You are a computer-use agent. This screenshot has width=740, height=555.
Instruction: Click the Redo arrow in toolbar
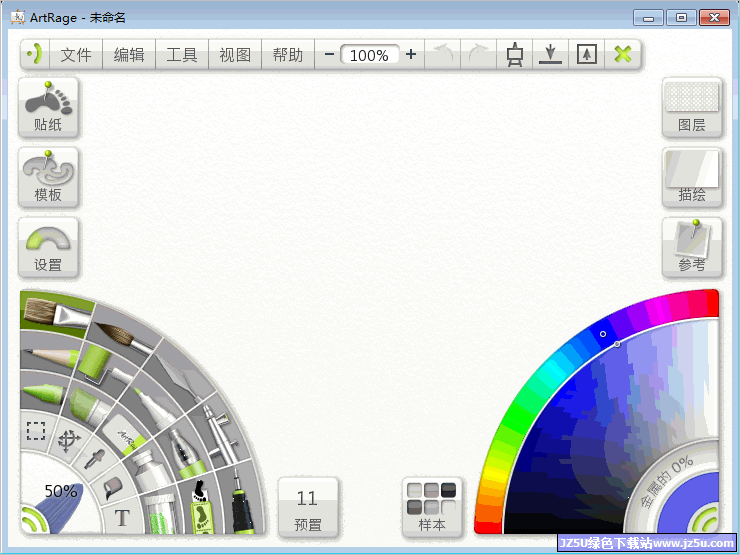click(478, 55)
